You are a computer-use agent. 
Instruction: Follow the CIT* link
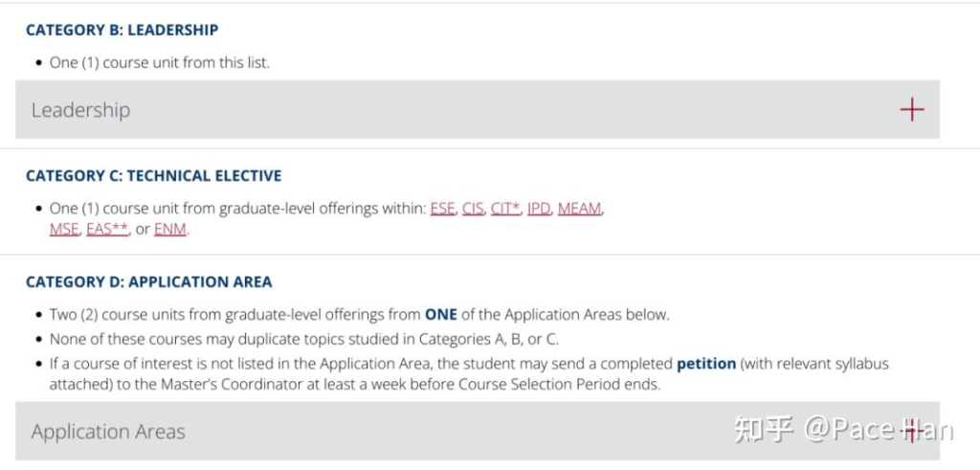[505, 208]
